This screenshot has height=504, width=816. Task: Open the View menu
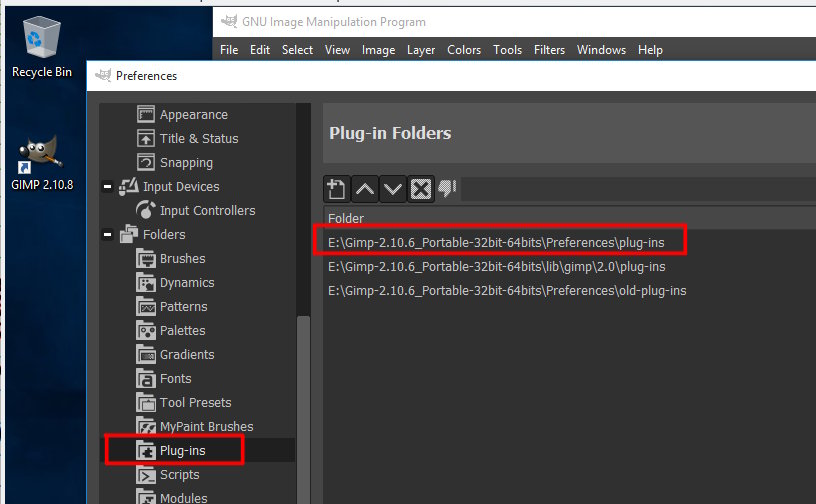click(337, 49)
